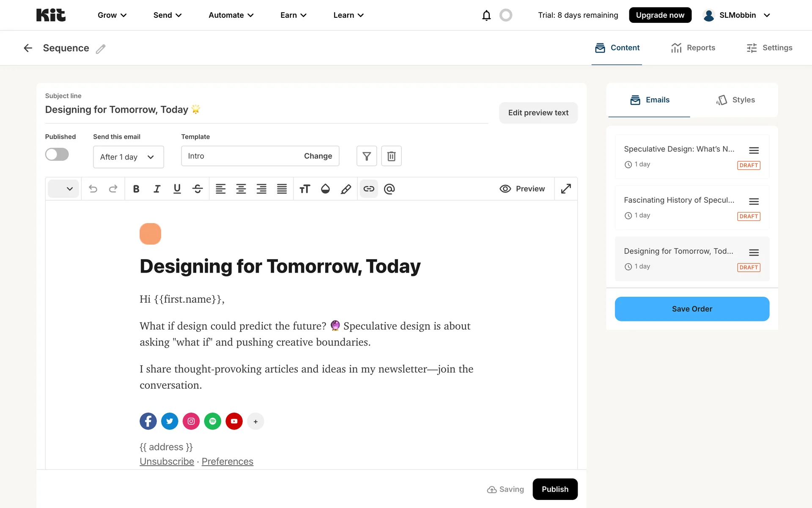
Task: Click the pencil to rename Sequence
Action: (x=101, y=49)
